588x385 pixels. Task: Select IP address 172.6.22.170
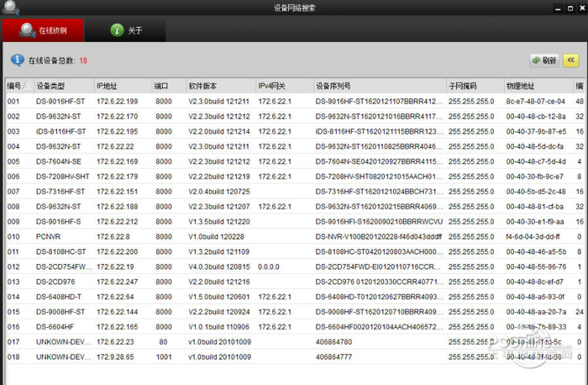(117, 116)
